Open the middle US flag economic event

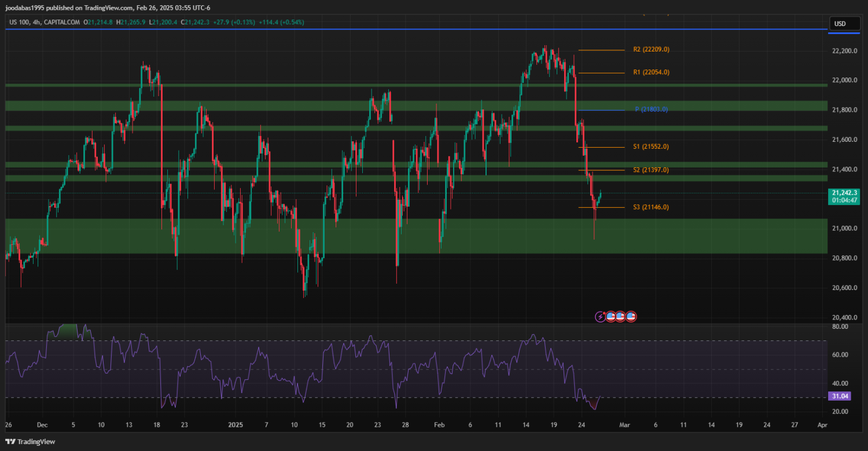coord(620,317)
